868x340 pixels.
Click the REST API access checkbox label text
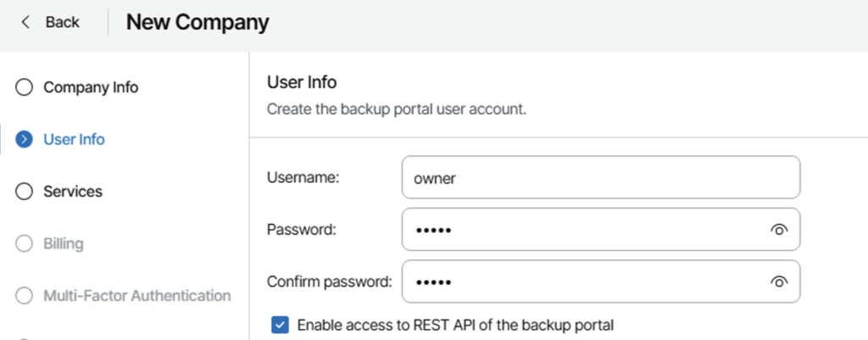[454, 324]
